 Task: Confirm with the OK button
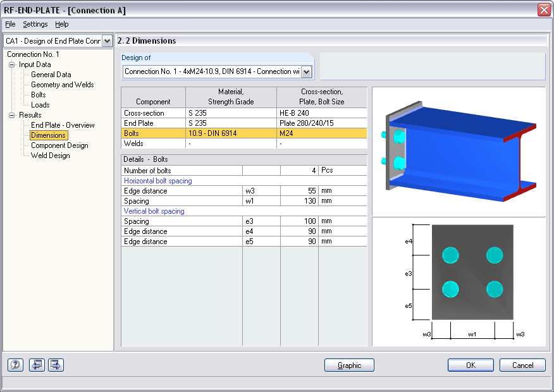[x=471, y=365]
